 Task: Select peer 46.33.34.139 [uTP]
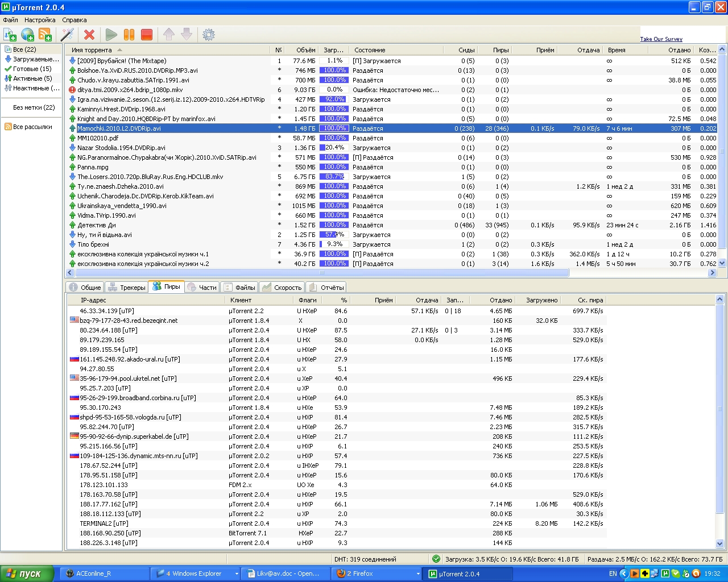[337, 311]
